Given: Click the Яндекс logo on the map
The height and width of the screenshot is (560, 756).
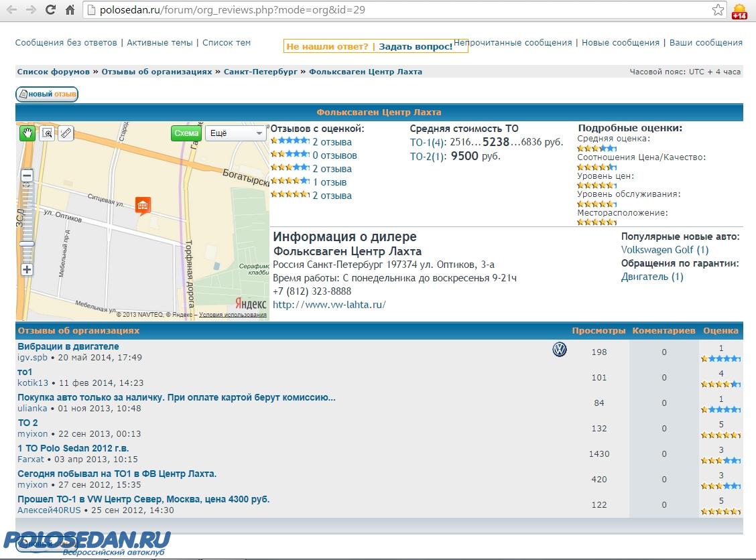Looking at the screenshot, I should 250,303.
